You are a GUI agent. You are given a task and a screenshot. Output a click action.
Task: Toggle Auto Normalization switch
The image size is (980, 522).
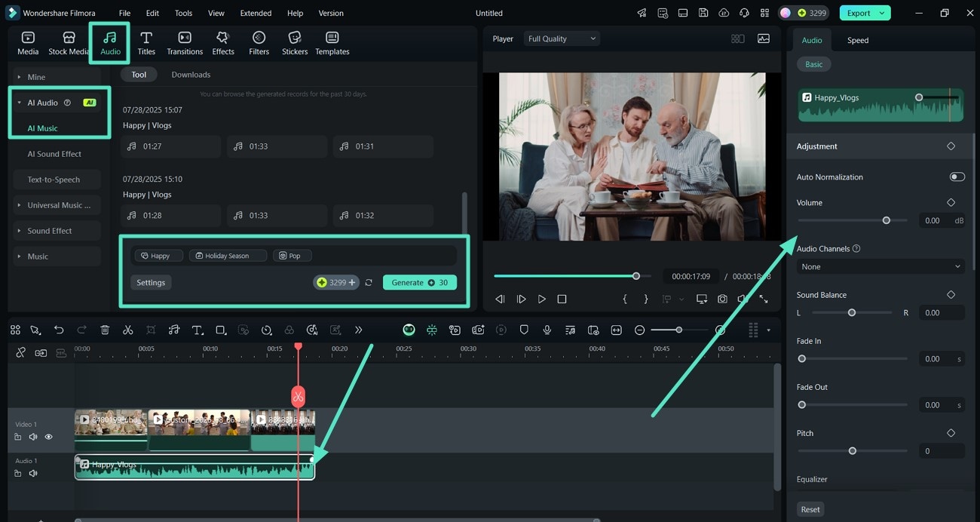(x=957, y=177)
